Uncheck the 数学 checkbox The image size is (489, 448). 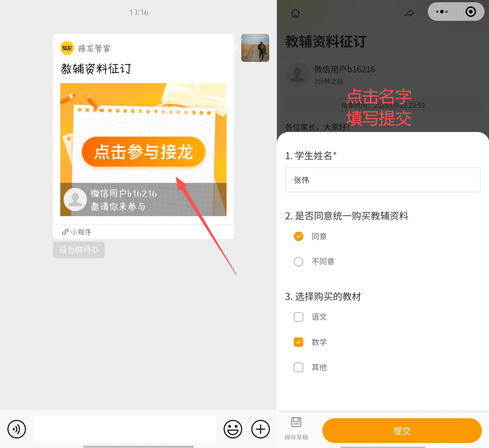[299, 342]
